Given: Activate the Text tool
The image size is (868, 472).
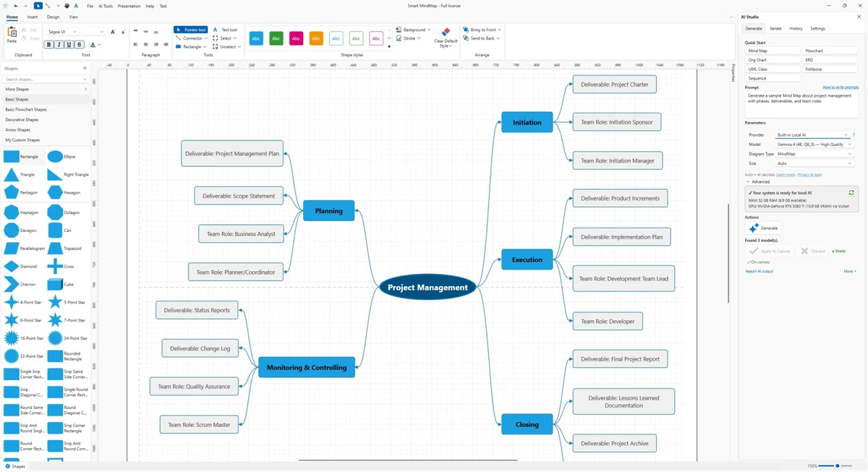Looking at the screenshot, I should point(225,30).
